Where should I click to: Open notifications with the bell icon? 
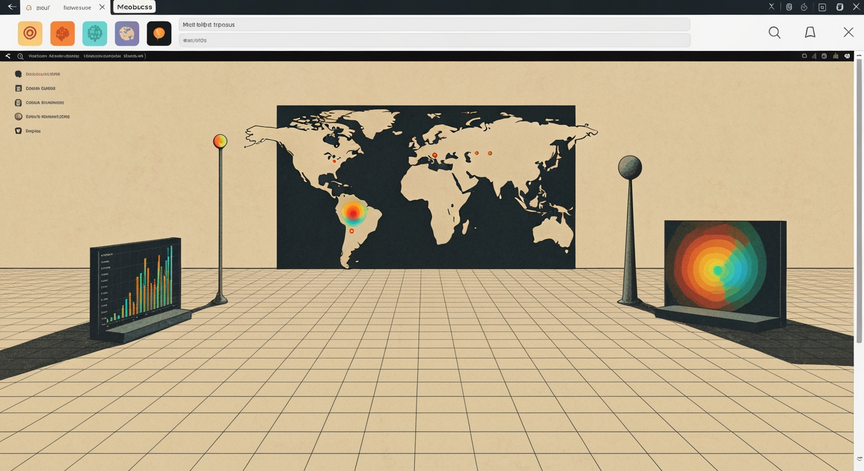click(810, 33)
